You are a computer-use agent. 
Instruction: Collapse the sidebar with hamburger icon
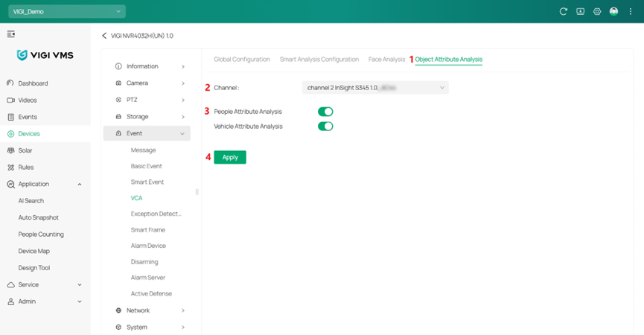pos(11,34)
